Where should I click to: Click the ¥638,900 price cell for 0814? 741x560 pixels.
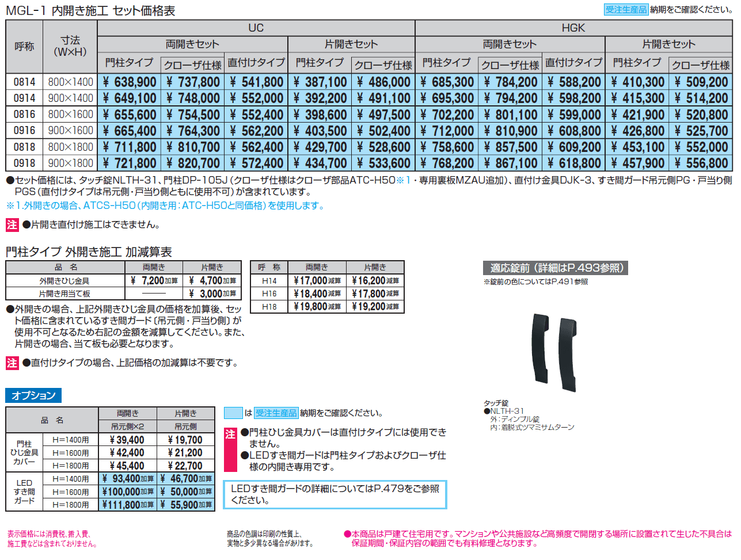(128, 81)
